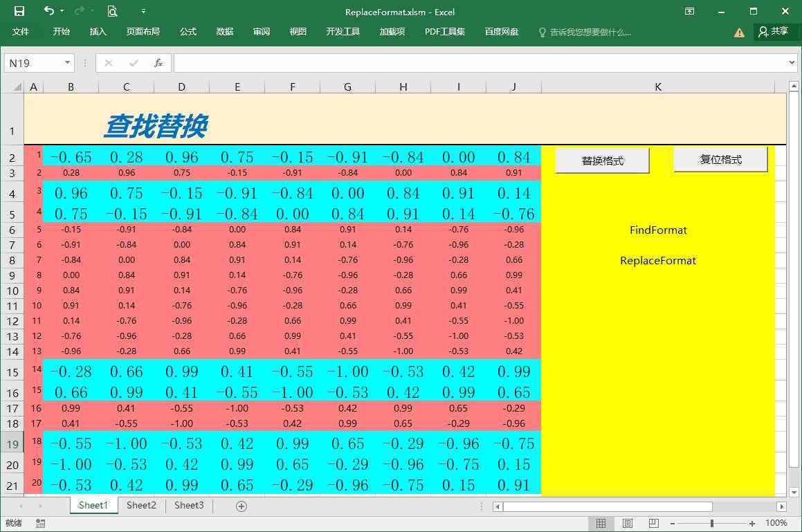Click the Select All corner triangle
This screenshot has width=802, height=532.
(17, 87)
